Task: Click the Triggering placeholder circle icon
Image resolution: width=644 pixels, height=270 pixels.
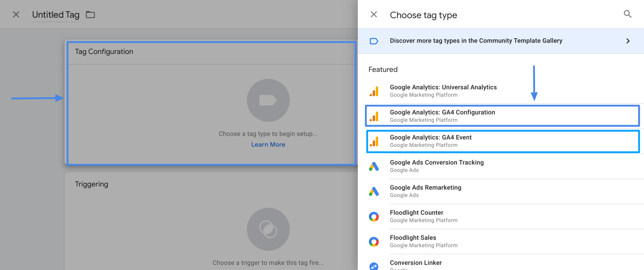Action: pos(268,229)
